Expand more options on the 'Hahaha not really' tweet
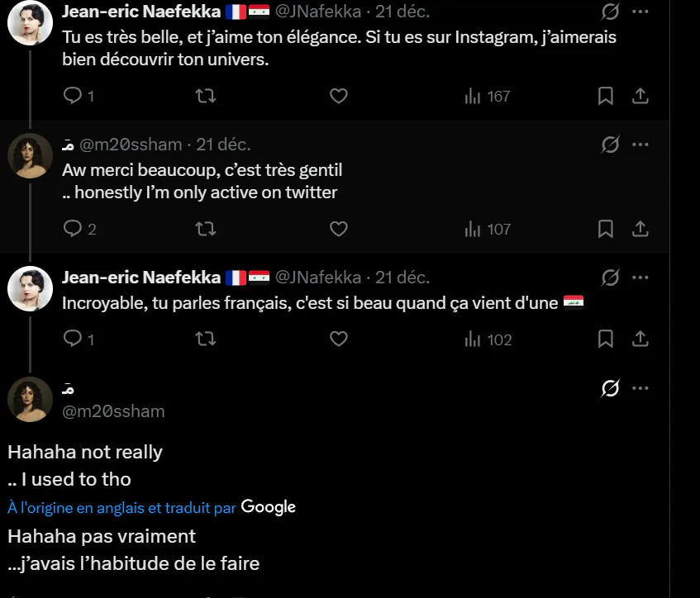The height and width of the screenshot is (598, 700). (x=640, y=388)
